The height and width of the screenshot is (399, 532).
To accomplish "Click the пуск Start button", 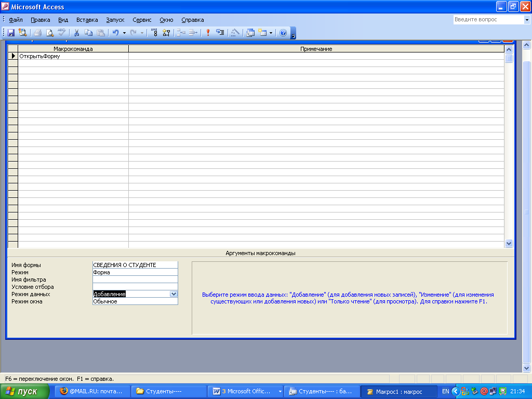I will pos(24,391).
